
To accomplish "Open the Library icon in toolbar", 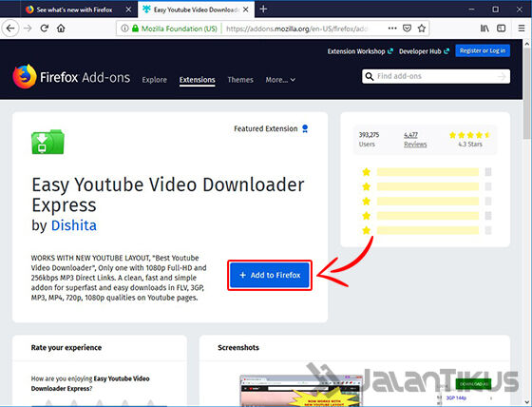I will [484, 29].
